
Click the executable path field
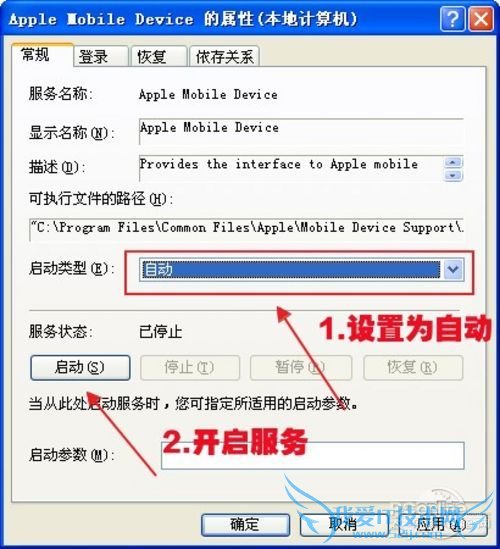[246, 229]
